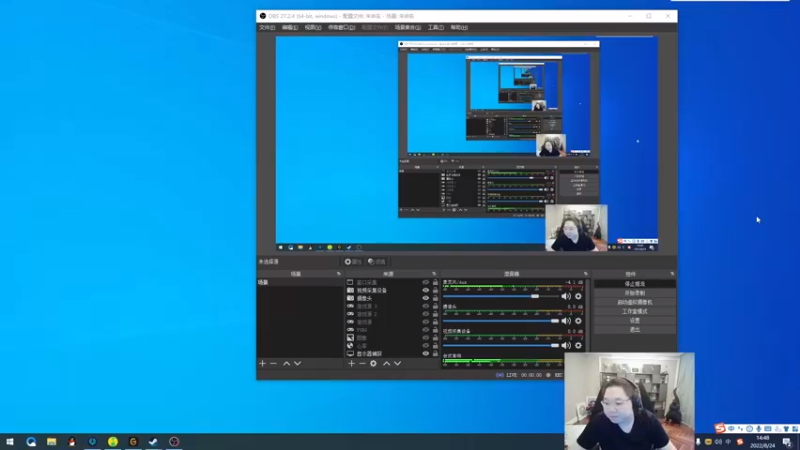Image resolution: width=800 pixels, height=450 pixels.
Task: Mute the 麦克风/Aux speaker icon
Action: click(x=566, y=296)
